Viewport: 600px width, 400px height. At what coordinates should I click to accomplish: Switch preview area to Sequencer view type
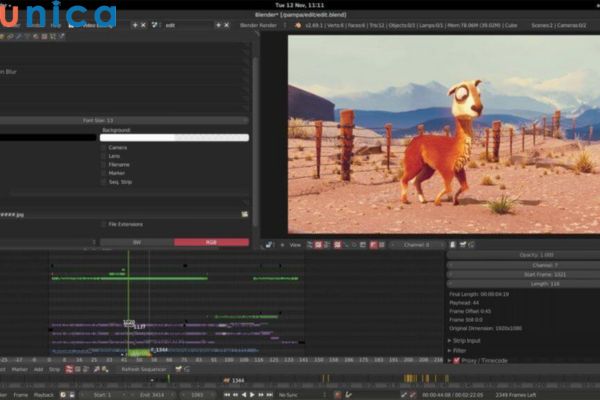pos(310,245)
